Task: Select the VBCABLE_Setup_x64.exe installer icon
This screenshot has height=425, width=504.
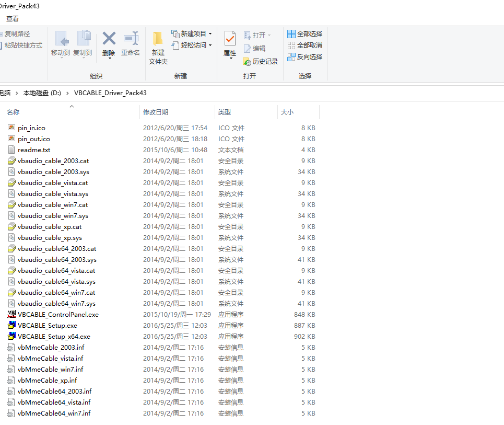Action: (x=11, y=336)
